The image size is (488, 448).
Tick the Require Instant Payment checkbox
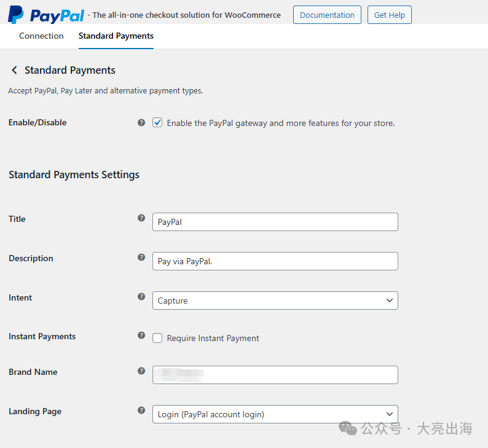pyautogui.click(x=157, y=338)
